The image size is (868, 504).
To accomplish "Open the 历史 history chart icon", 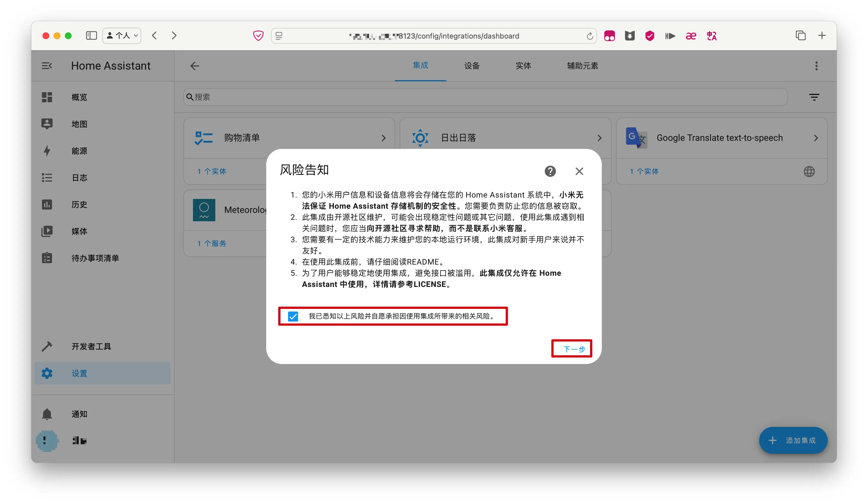I will (x=47, y=204).
